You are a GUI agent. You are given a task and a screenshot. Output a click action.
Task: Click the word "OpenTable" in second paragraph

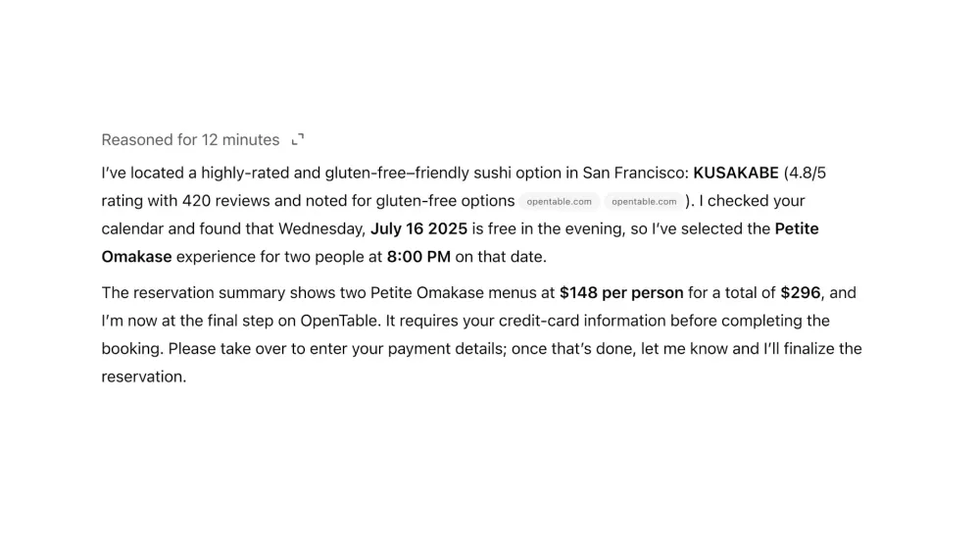pyautogui.click(x=339, y=321)
